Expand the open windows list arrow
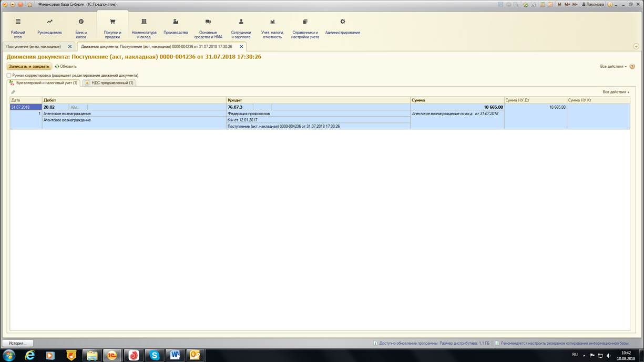This screenshot has width=644, height=362. tap(636, 46)
